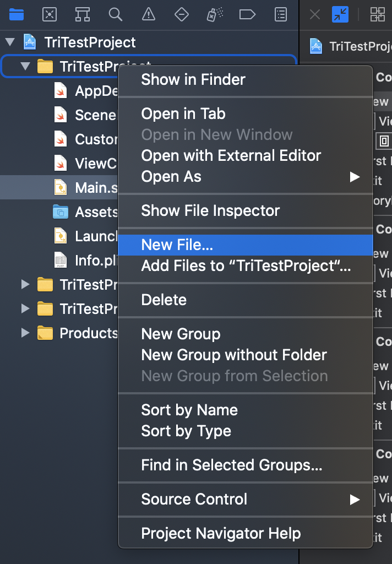Select Show in Finder
This screenshot has width=392, height=564.
tap(193, 79)
